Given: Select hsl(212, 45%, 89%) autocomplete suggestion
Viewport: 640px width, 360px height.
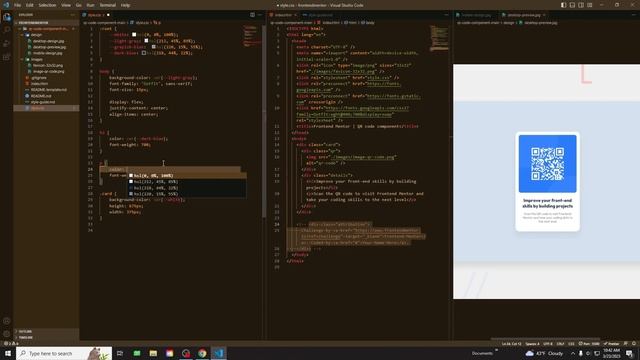Looking at the screenshot, I should tap(187, 182).
